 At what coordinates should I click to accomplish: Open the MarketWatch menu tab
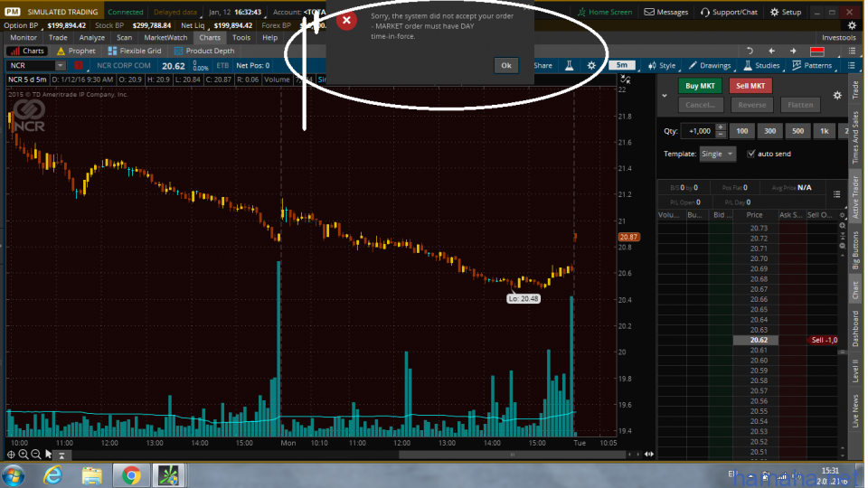coord(166,38)
